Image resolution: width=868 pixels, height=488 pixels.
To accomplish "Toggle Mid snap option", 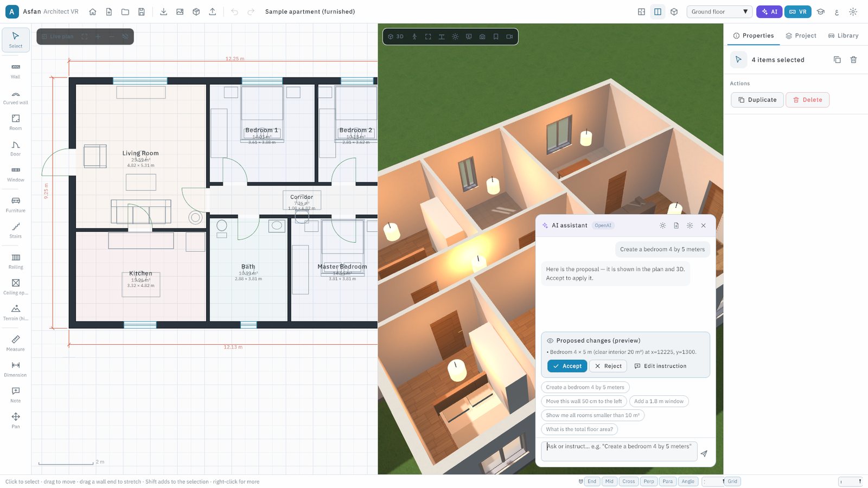I will tap(609, 481).
